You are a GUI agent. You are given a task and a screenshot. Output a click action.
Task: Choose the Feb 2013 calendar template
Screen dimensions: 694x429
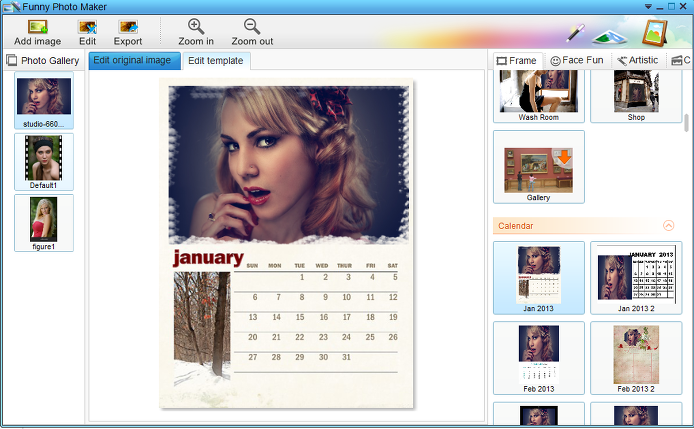tap(539, 358)
